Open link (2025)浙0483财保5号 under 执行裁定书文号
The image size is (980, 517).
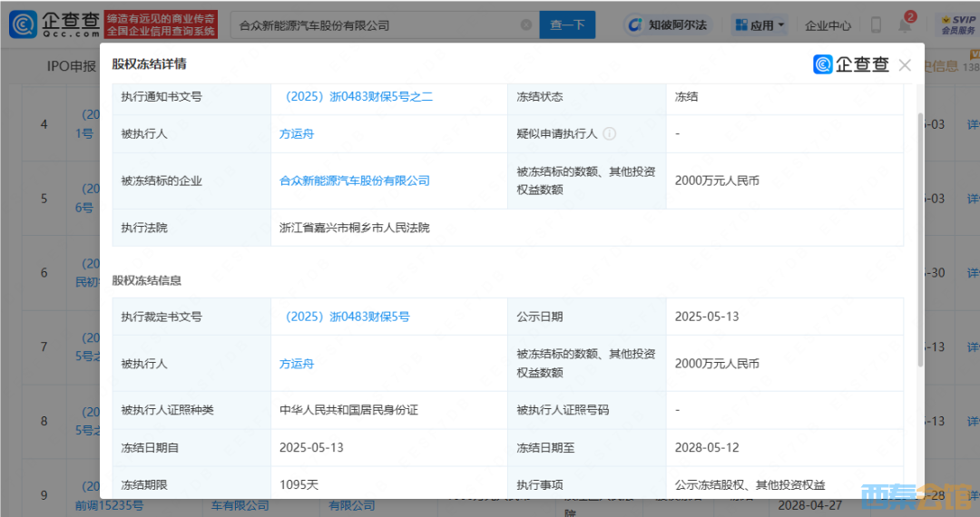[x=347, y=317]
